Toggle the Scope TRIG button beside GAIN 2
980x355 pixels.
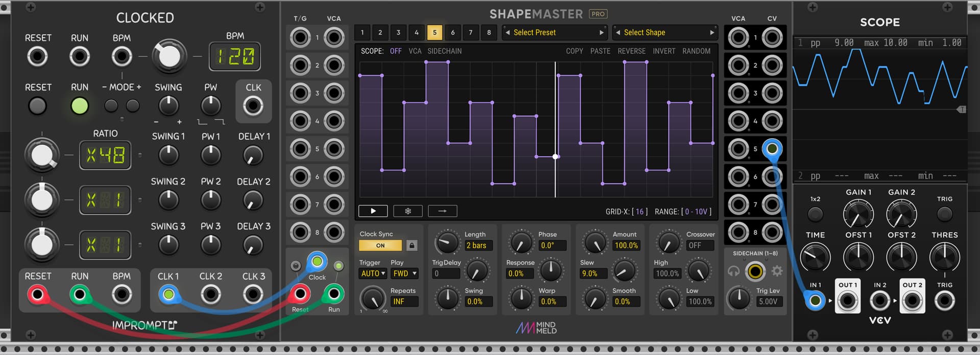click(x=945, y=214)
